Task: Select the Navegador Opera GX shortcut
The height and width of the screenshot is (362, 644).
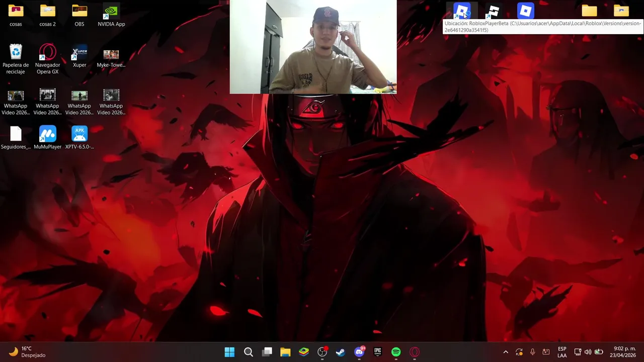Action: click(x=47, y=59)
